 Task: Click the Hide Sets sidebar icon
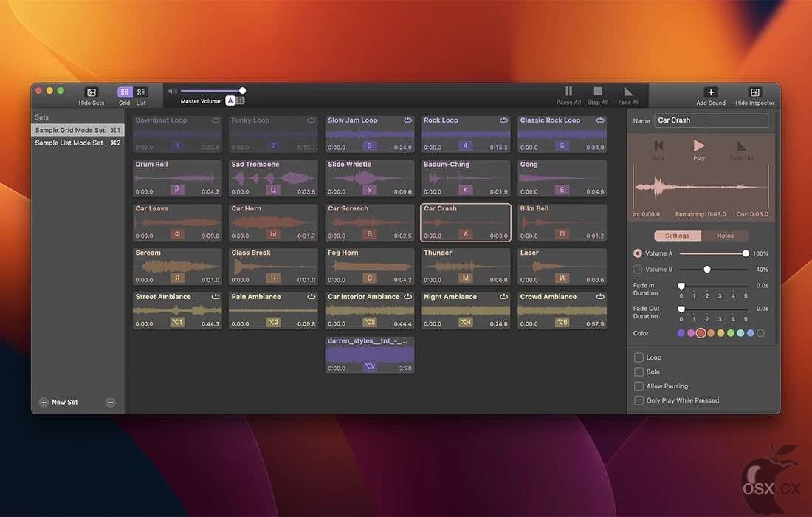click(91, 92)
